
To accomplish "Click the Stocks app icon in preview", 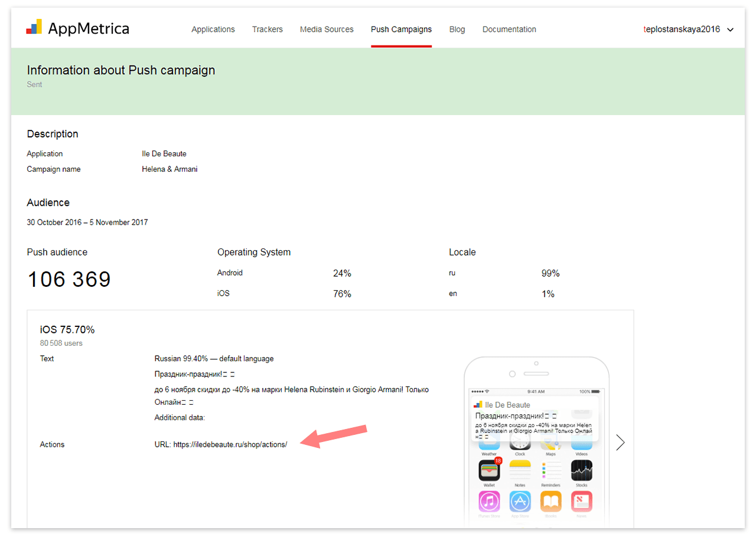I will pos(582,470).
